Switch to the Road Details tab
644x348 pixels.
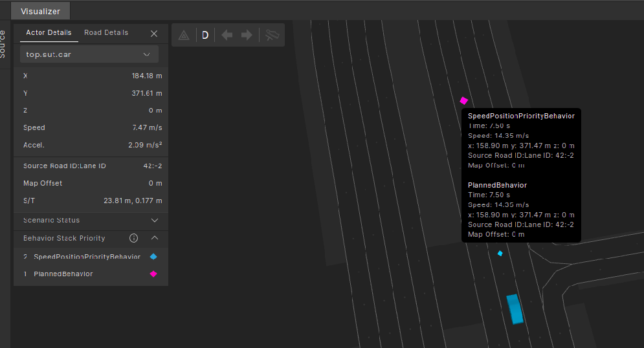pos(106,33)
